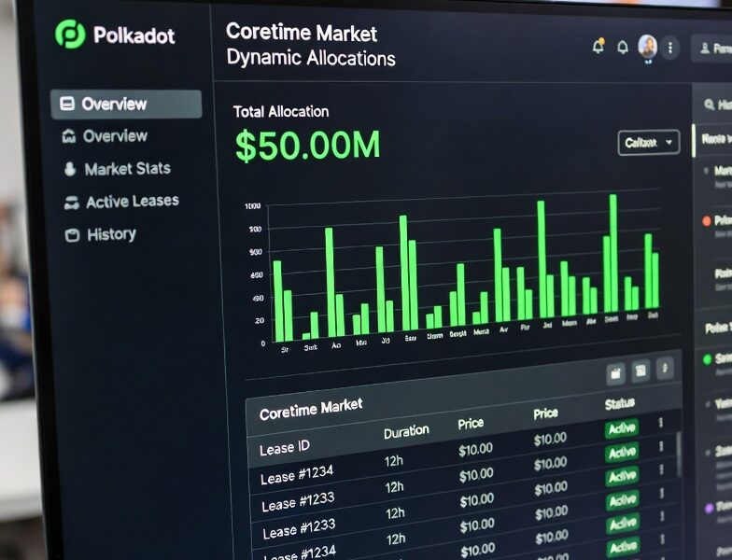This screenshot has width=732, height=560.
Task: Click the Dynamic Allocations page subtitle
Action: click(311, 58)
